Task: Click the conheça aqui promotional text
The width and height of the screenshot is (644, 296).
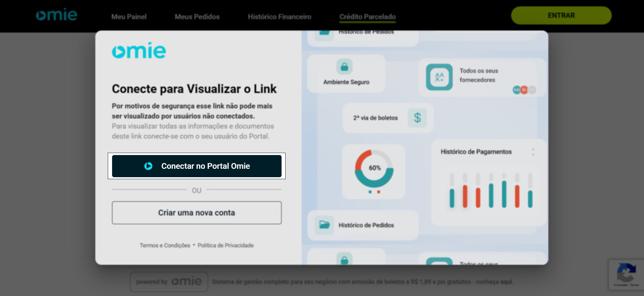Action: coord(494,282)
